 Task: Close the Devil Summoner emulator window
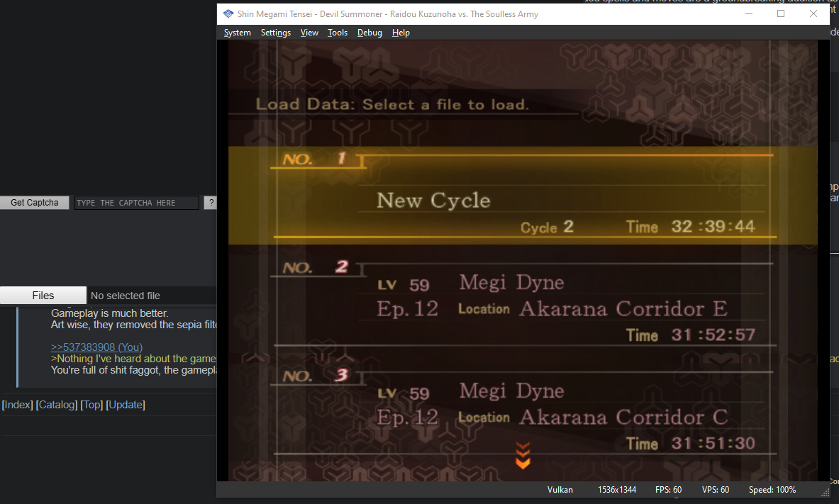[x=813, y=13]
